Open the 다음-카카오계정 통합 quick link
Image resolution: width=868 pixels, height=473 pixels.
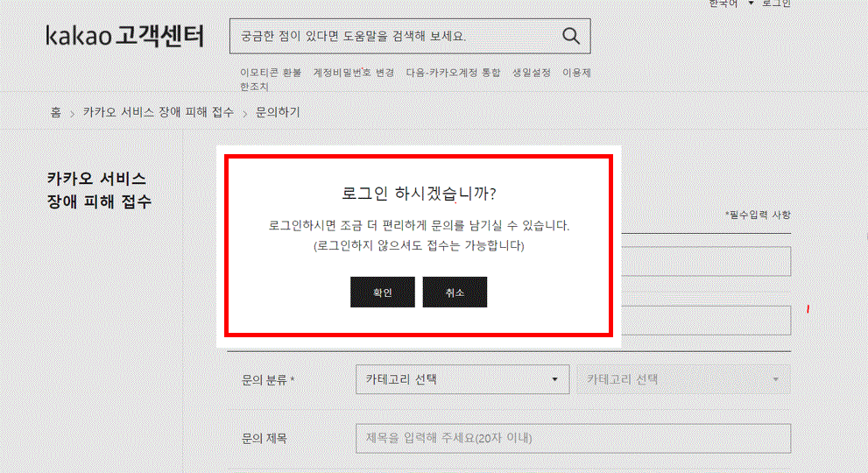pos(453,73)
